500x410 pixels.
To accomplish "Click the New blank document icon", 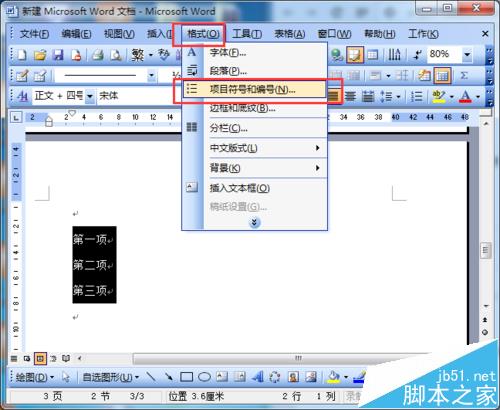I will pyautogui.click(x=22, y=55).
